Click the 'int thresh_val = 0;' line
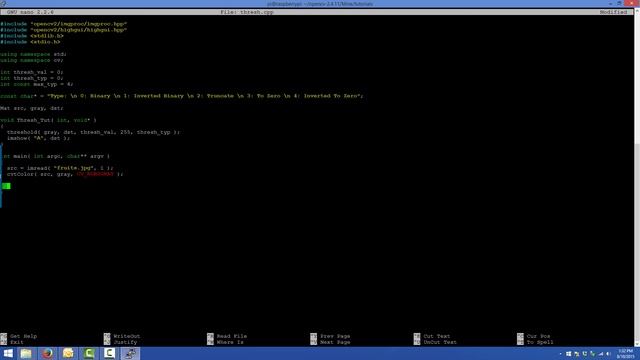This screenshot has width=640, height=360. click(x=32, y=72)
